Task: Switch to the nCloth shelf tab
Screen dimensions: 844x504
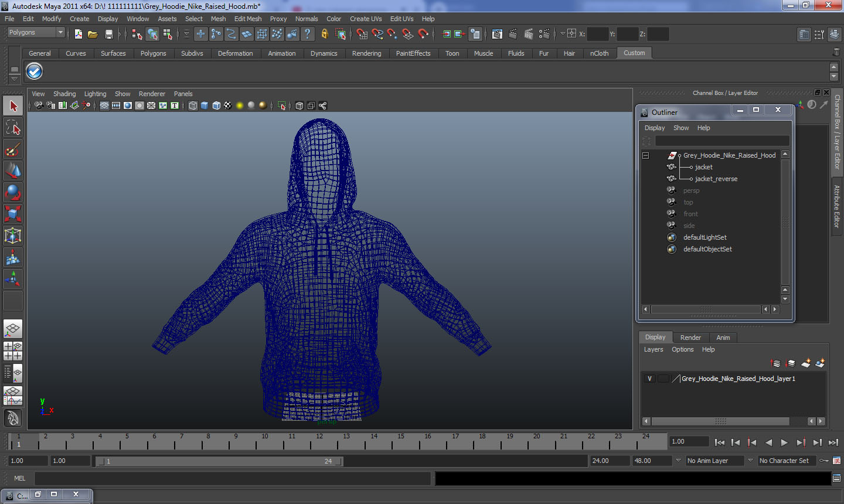Action: point(599,53)
